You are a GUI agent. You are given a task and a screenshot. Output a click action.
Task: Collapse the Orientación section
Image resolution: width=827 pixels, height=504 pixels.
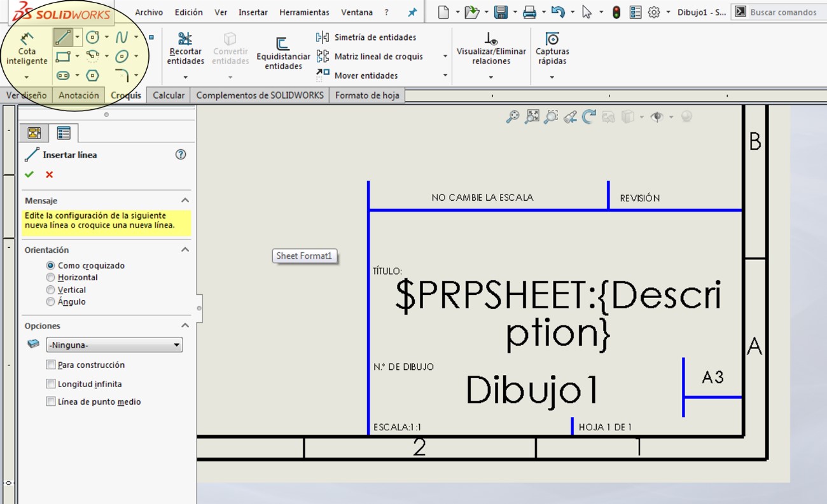pyautogui.click(x=185, y=250)
